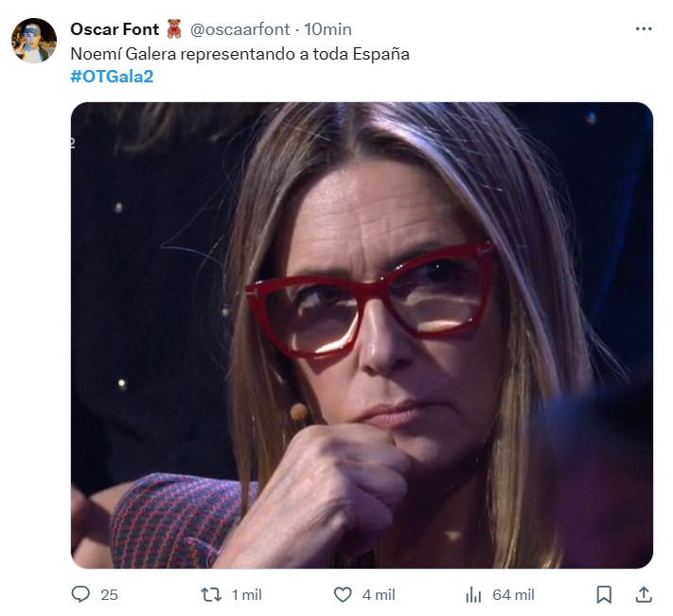Open view analytics bar chart icon
Viewport: 673px width, 616px height.
coord(473,594)
